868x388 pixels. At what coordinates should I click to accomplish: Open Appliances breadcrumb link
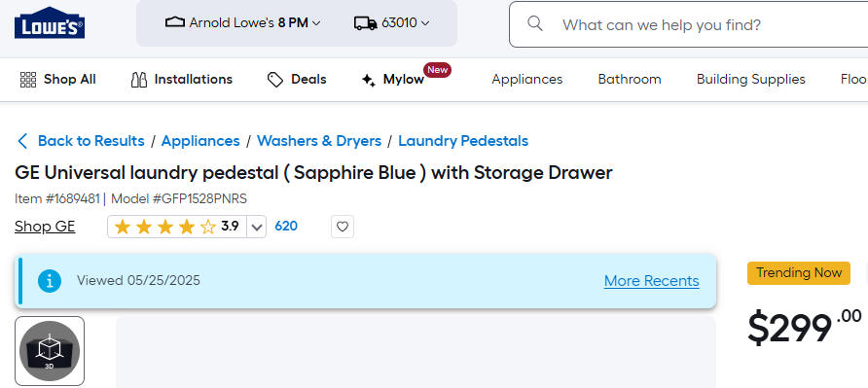(200, 141)
